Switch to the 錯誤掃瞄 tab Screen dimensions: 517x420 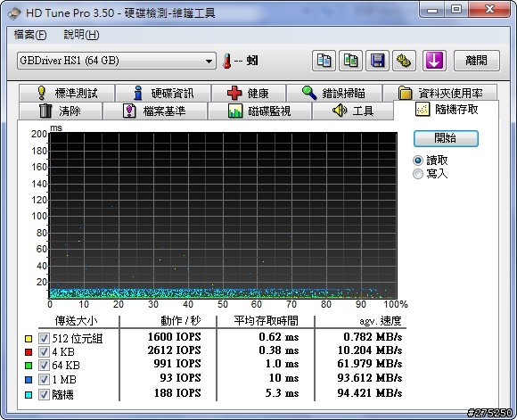[x=334, y=93]
